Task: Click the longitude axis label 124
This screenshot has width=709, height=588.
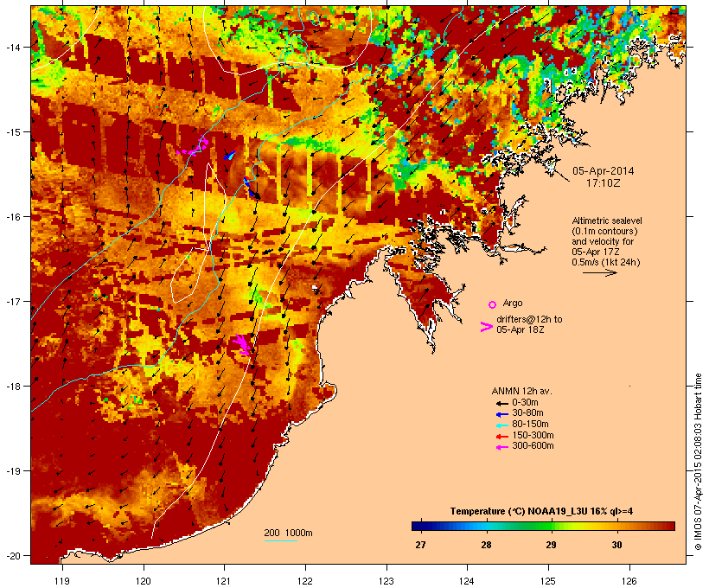Action: pos(467,581)
